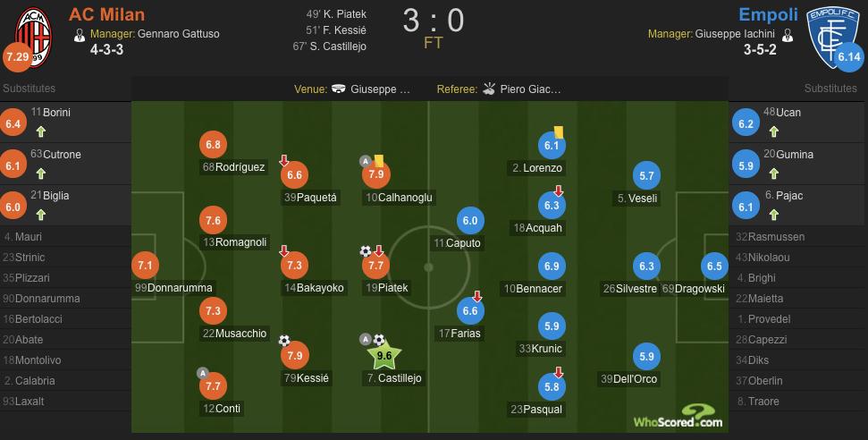This screenshot has width=868, height=440.
Task: Click Dragowski's 6.5 rating circle
Action: tap(715, 266)
